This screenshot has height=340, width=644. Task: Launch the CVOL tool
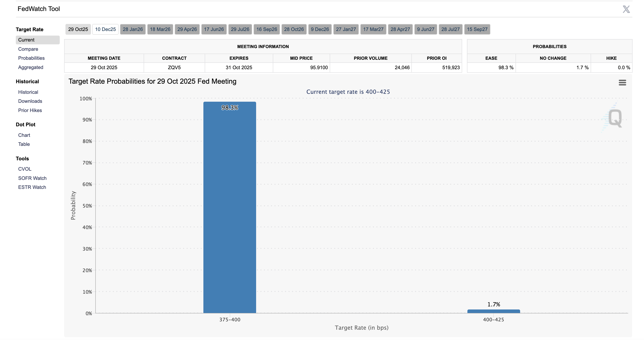tap(25, 169)
